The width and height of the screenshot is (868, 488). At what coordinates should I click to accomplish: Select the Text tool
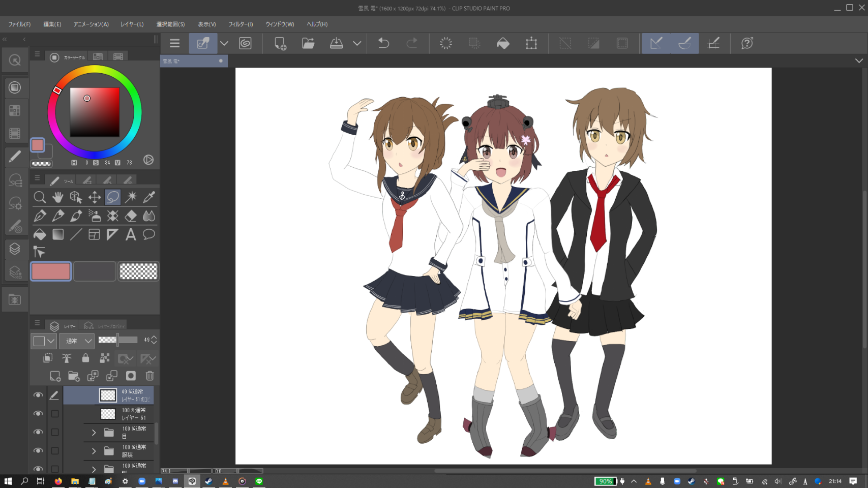coord(131,234)
